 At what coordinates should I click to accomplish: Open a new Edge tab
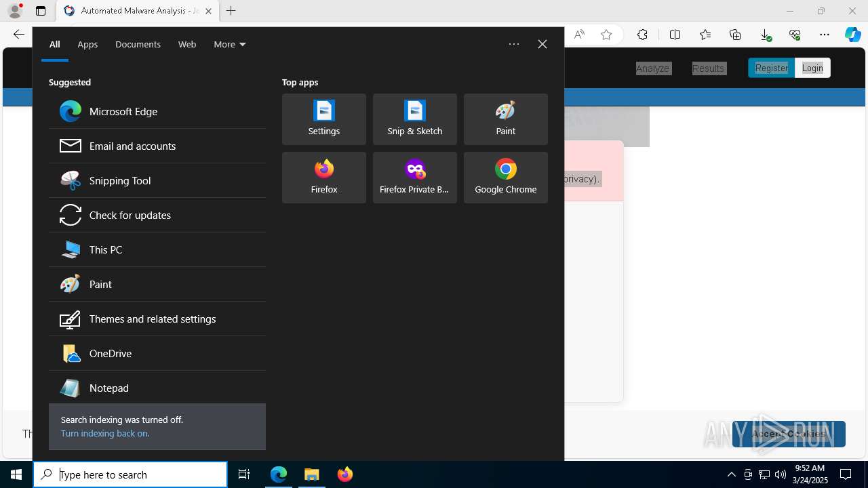tap(231, 11)
